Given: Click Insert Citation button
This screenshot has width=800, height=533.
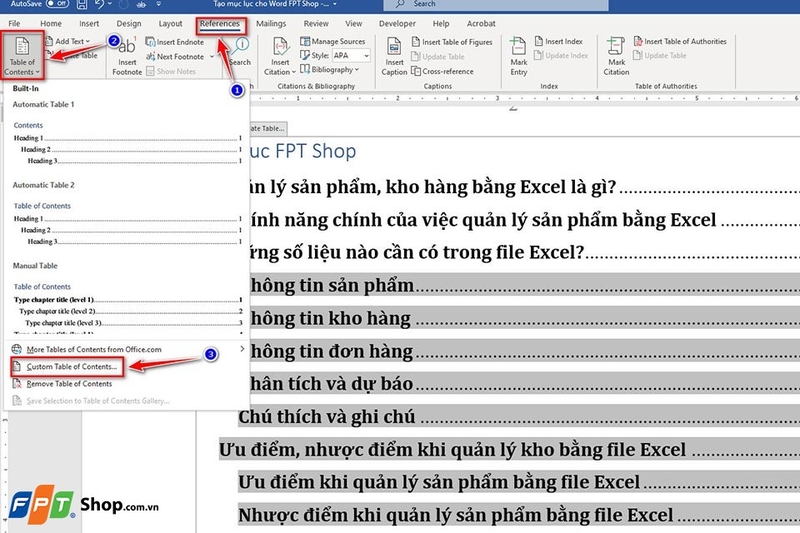Looking at the screenshot, I should [280, 57].
